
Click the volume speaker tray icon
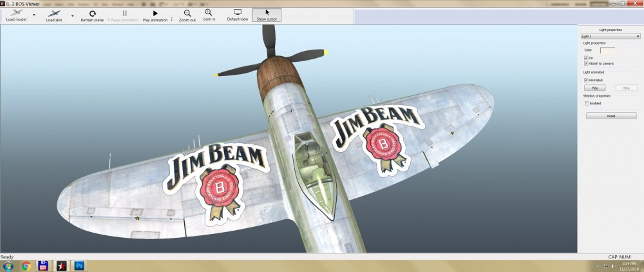[x=613, y=266]
